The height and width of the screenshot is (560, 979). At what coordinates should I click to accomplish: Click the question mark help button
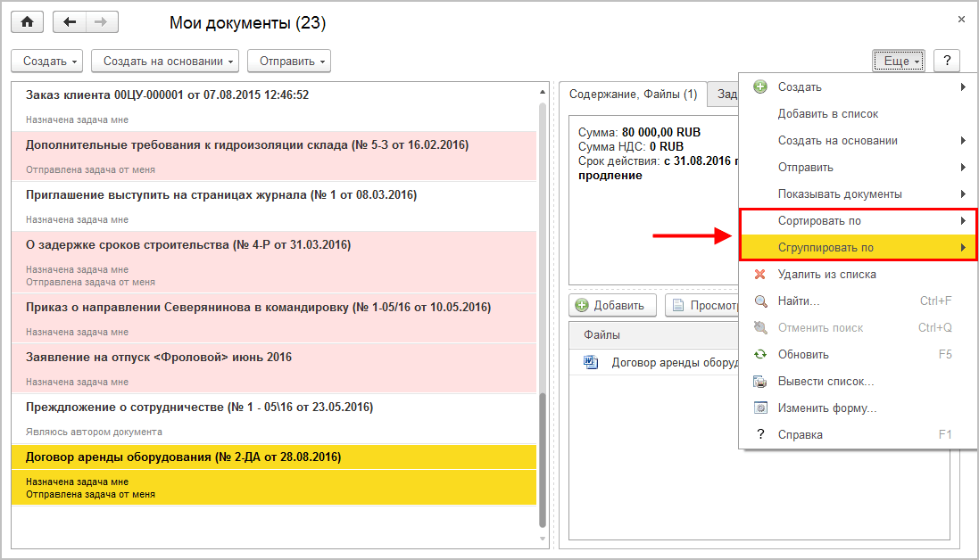(x=946, y=62)
